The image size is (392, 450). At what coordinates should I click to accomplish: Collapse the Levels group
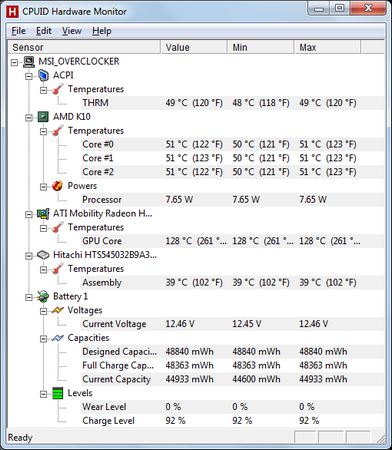click(x=44, y=394)
